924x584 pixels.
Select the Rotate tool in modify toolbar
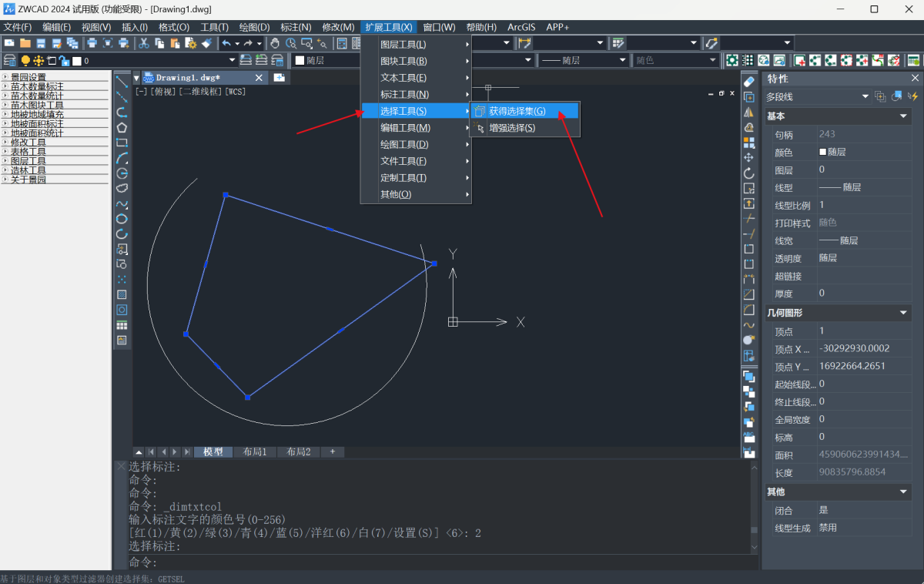tap(748, 173)
